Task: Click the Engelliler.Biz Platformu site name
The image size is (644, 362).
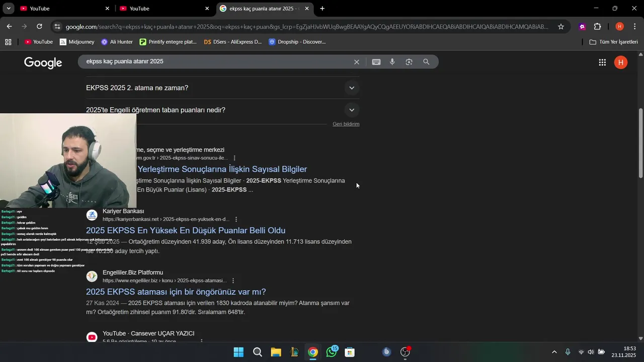Action: tap(133, 273)
